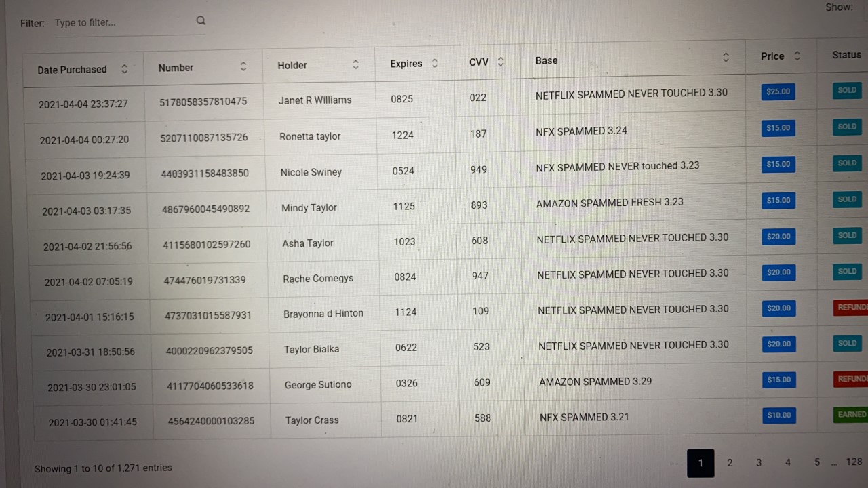Click the Status column header

point(846,55)
